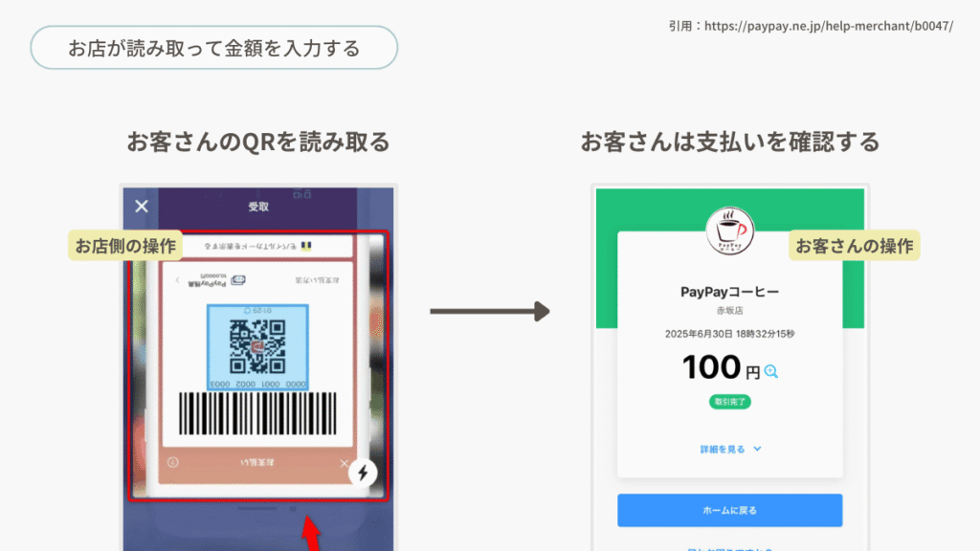Select the お店側の操作 yellow tag
This screenshot has height=551, width=980.
point(125,246)
